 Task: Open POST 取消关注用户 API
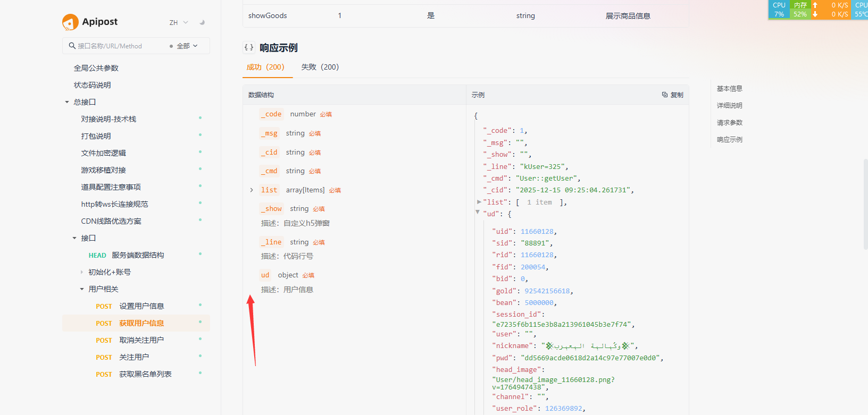click(x=130, y=340)
